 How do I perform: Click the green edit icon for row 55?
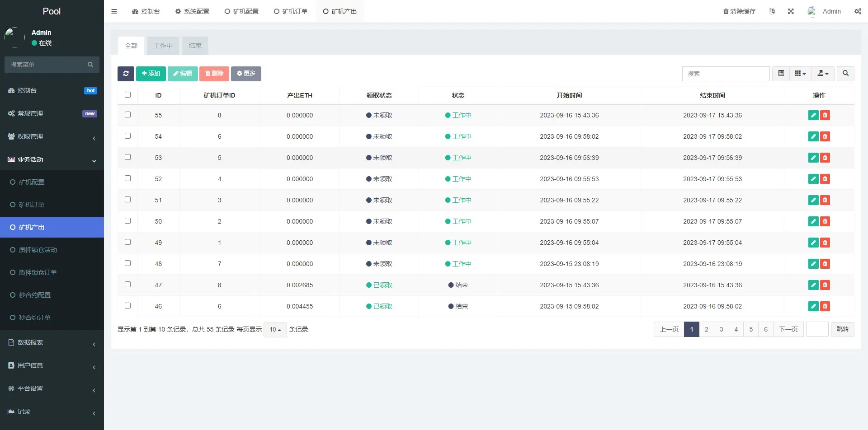click(813, 115)
